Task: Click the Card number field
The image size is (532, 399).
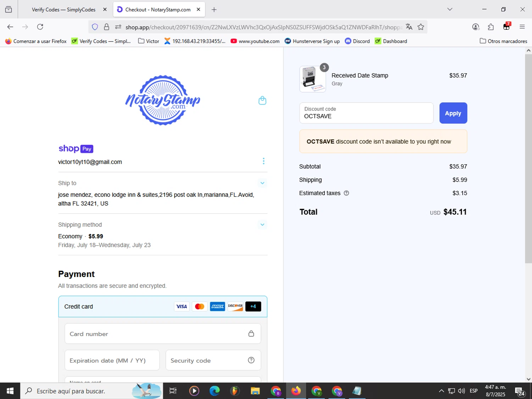Action: (163, 334)
